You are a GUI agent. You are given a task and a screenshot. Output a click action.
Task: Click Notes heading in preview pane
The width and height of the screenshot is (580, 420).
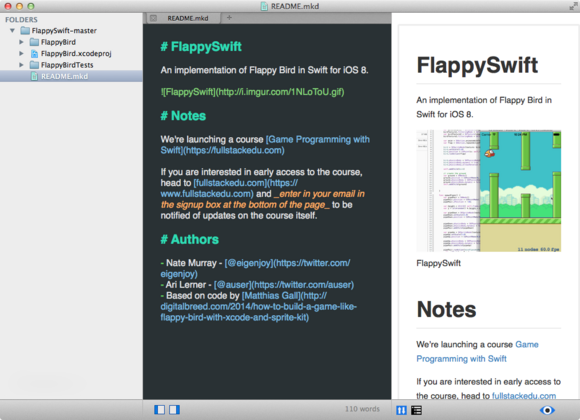[x=446, y=309]
